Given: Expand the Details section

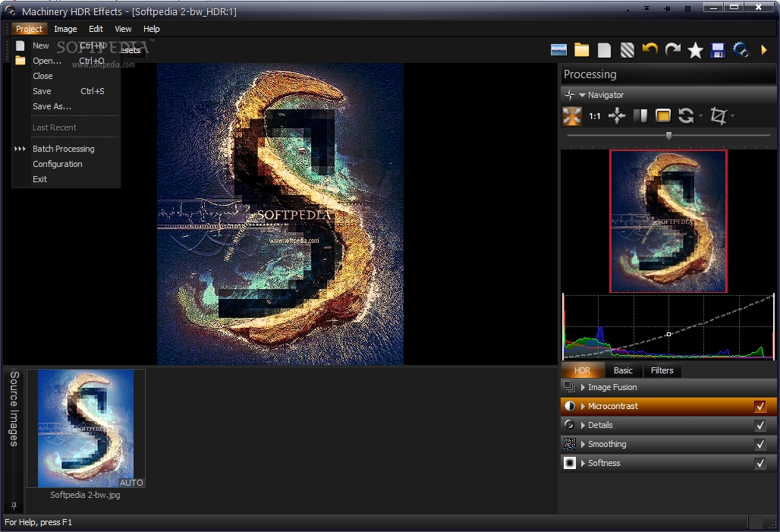Looking at the screenshot, I should (x=583, y=425).
